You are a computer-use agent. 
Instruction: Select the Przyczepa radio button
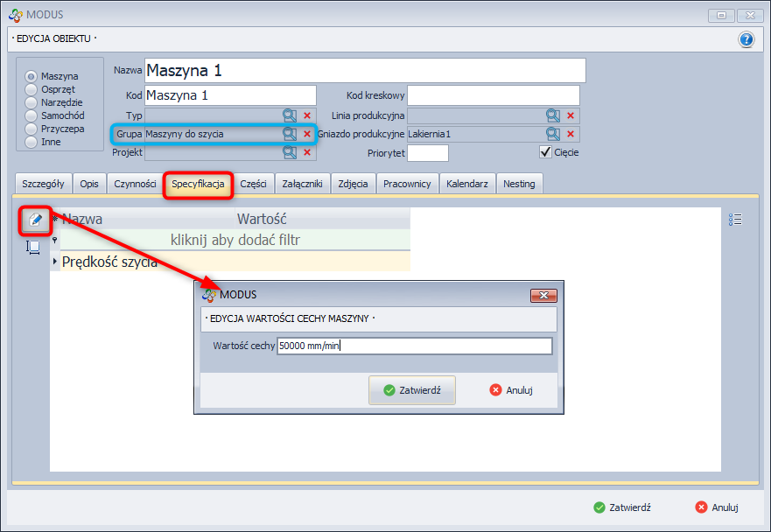coord(31,129)
